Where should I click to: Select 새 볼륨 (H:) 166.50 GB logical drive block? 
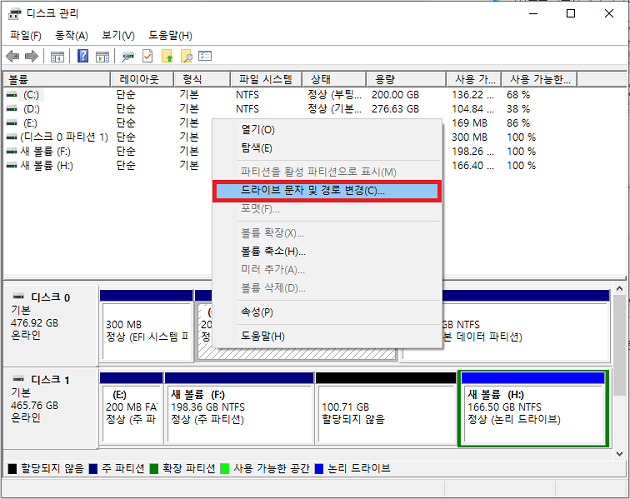pos(533,409)
